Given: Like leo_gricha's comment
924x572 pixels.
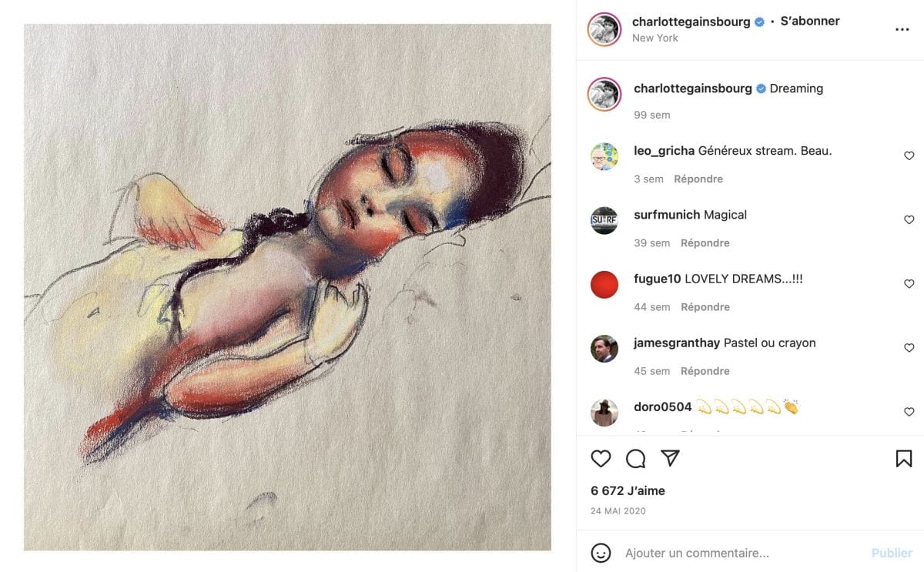Looking at the screenshot, I should 909,156.
